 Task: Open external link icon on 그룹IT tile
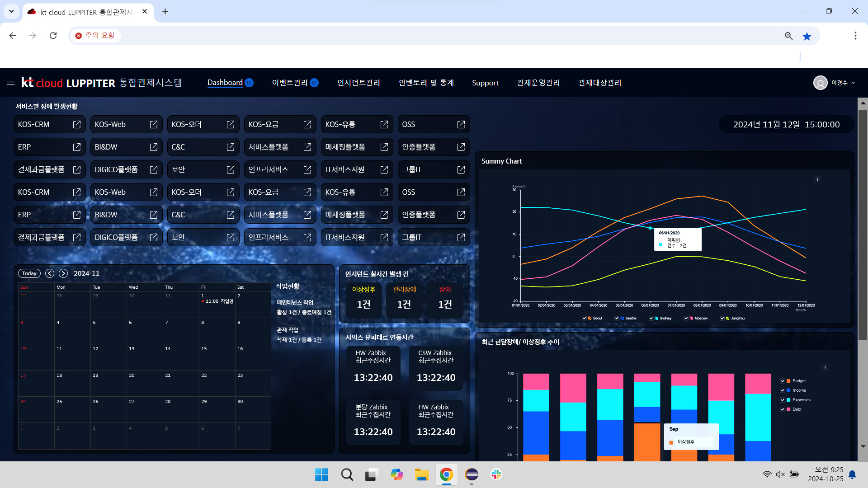461,169
